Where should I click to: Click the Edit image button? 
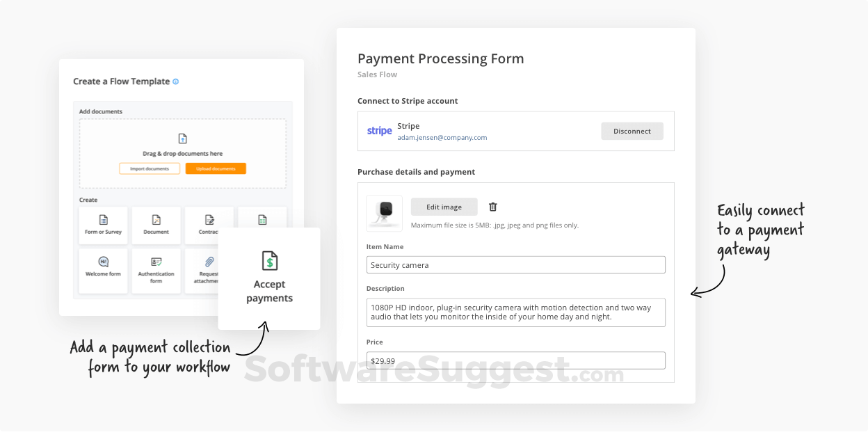(444, 207)
